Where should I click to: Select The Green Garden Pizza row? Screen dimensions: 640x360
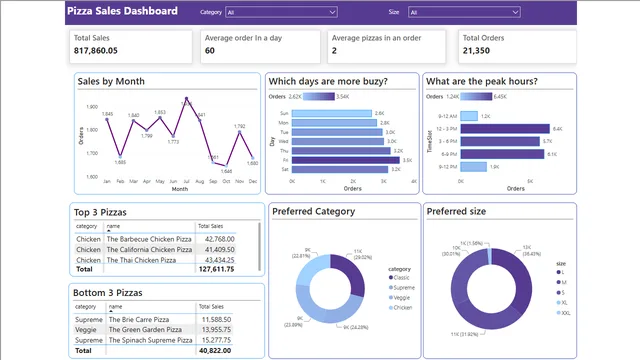click(x=153, y=330)
